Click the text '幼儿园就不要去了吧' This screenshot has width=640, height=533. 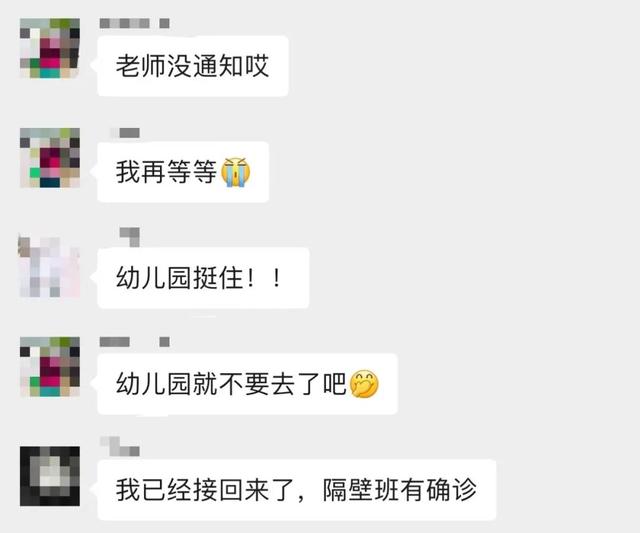pos(231,384)
